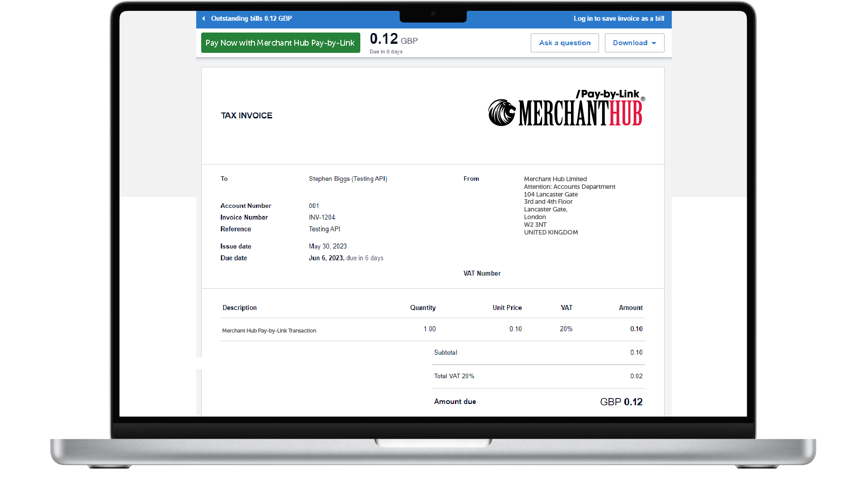Select the TAX INVOICE heading
The height and width of the screenshot is (488, 868).
coord(246,116)
